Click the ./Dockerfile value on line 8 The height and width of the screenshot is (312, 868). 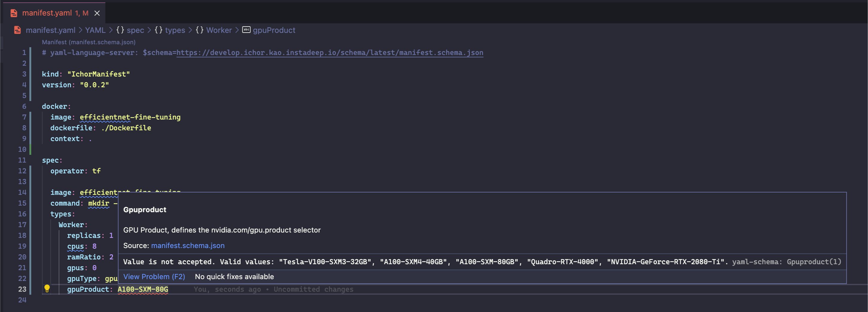point(126,128)
